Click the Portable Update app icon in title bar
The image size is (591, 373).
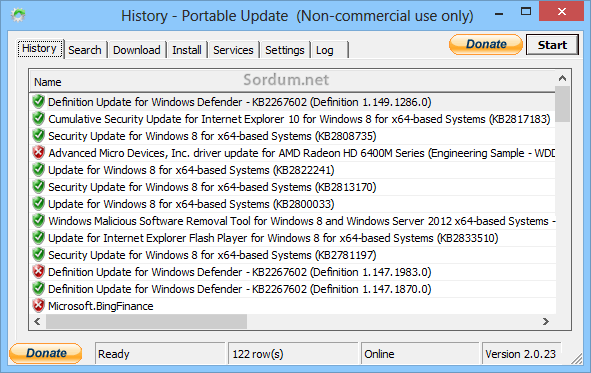point(18,15)
